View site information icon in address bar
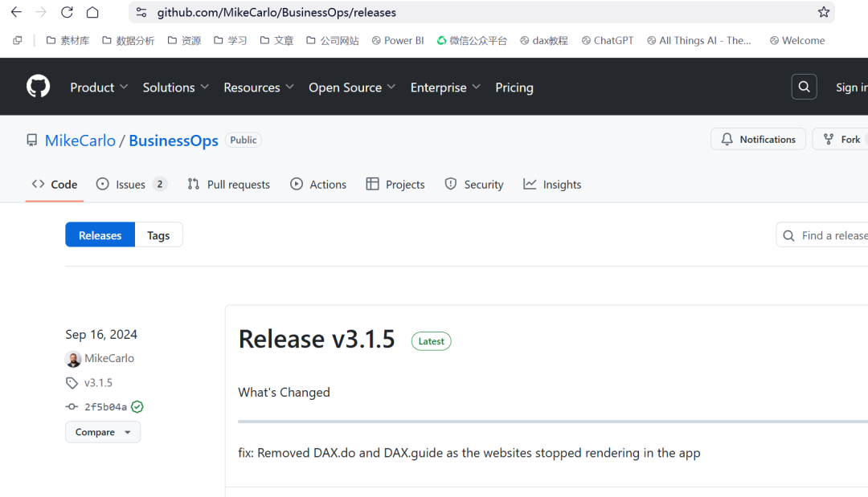The width and height of the screenshot is (868, 497). tap(141, 12)
